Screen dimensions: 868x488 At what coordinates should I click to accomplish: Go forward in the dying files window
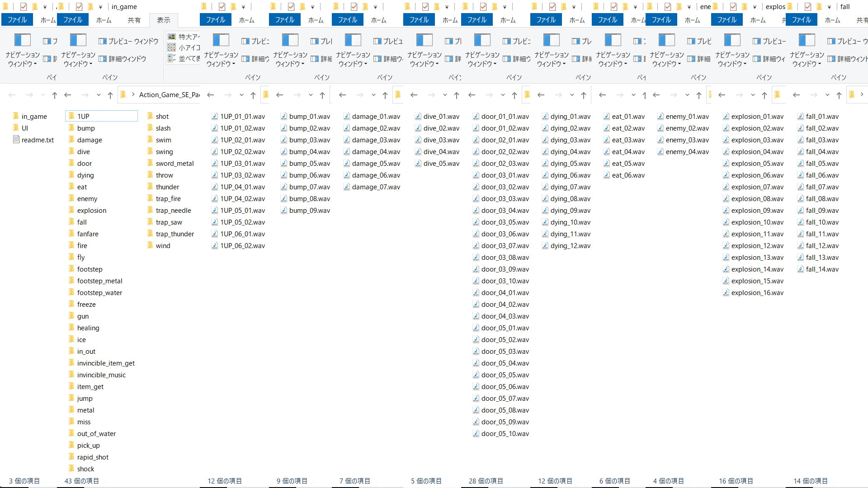pyautogui.click(x=558, y=95)
